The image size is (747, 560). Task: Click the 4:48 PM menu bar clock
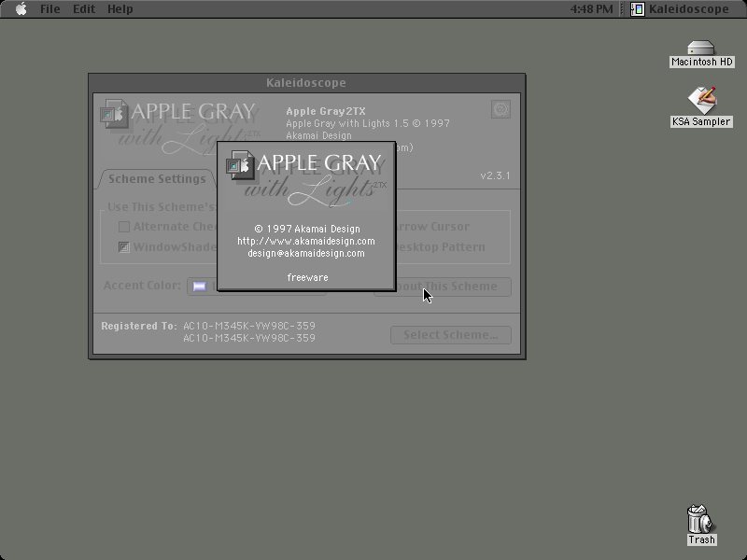592,9
